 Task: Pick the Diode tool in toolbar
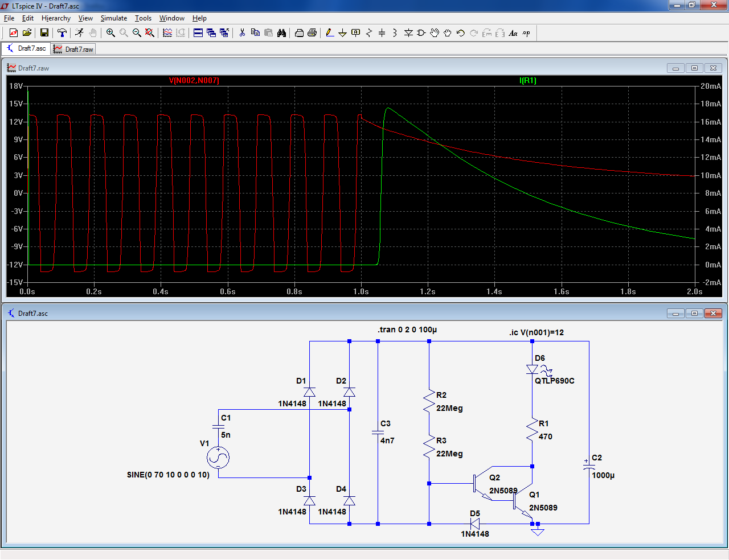tap(408, 33)
